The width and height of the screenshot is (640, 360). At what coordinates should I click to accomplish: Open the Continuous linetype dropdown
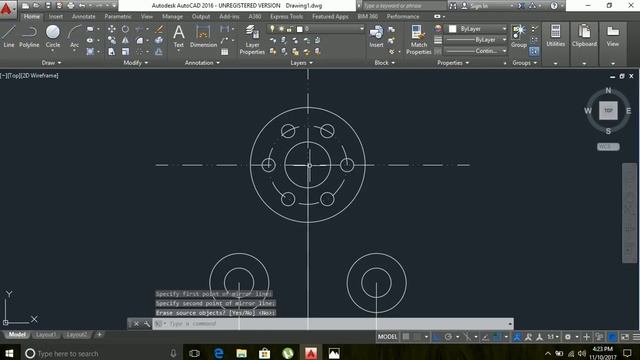[476, 51]
